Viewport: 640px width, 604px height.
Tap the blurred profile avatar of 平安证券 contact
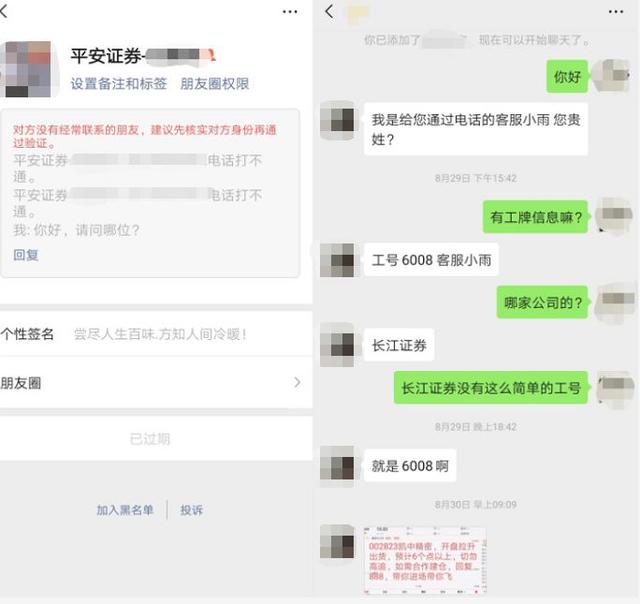point(27,69)
